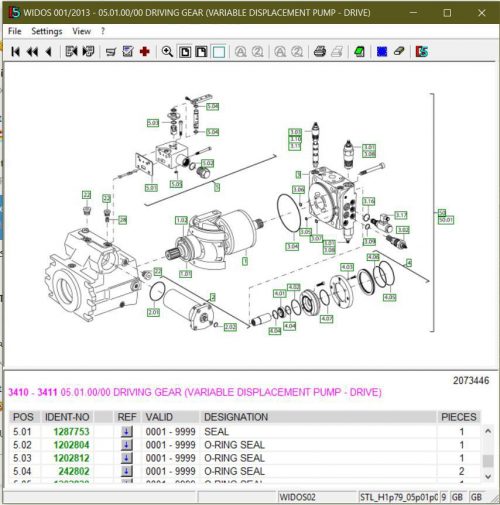Select part label 4.07 in the diagram

click(326, 319)
